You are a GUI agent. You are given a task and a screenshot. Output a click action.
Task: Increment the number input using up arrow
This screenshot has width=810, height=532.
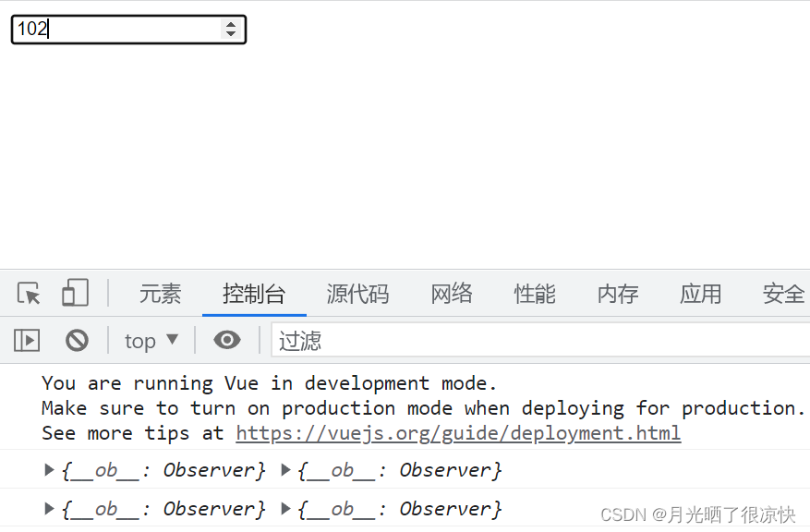(231, 24)
